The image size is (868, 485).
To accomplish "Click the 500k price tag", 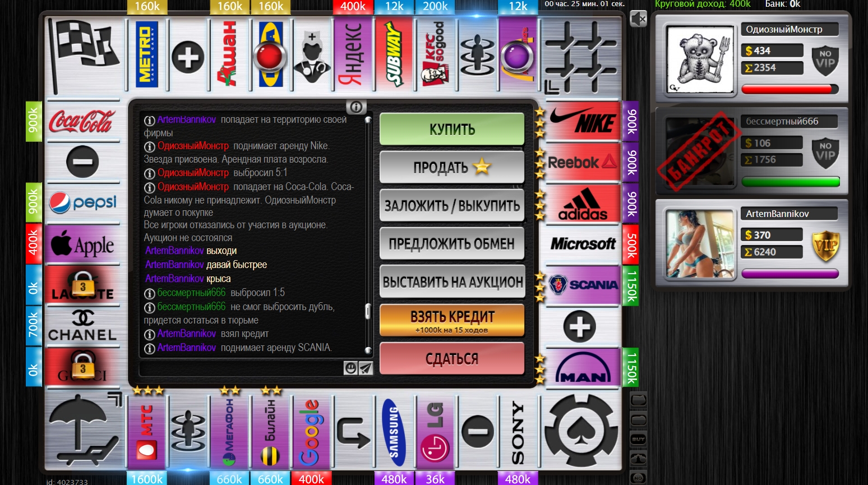I will tap(631, 244).
